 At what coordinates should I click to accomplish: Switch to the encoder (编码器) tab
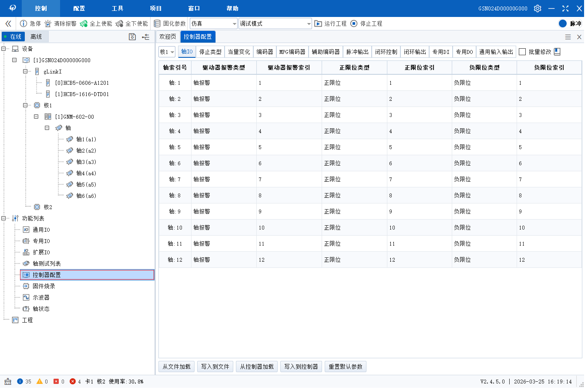pyautogui.click(x=265, y=52)
